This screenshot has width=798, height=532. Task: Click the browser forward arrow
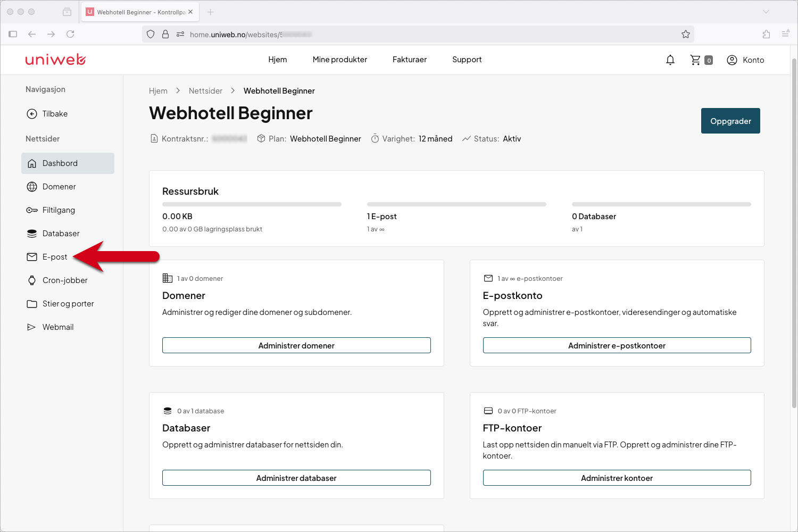(51, 34)
